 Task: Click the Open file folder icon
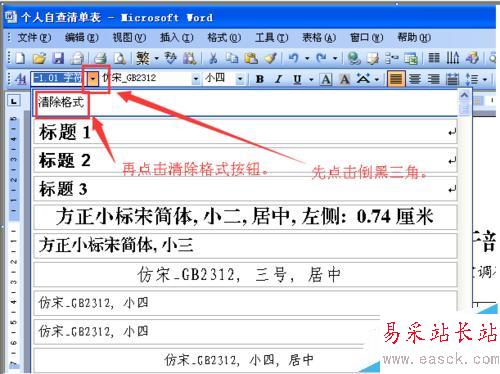[39, 58]
